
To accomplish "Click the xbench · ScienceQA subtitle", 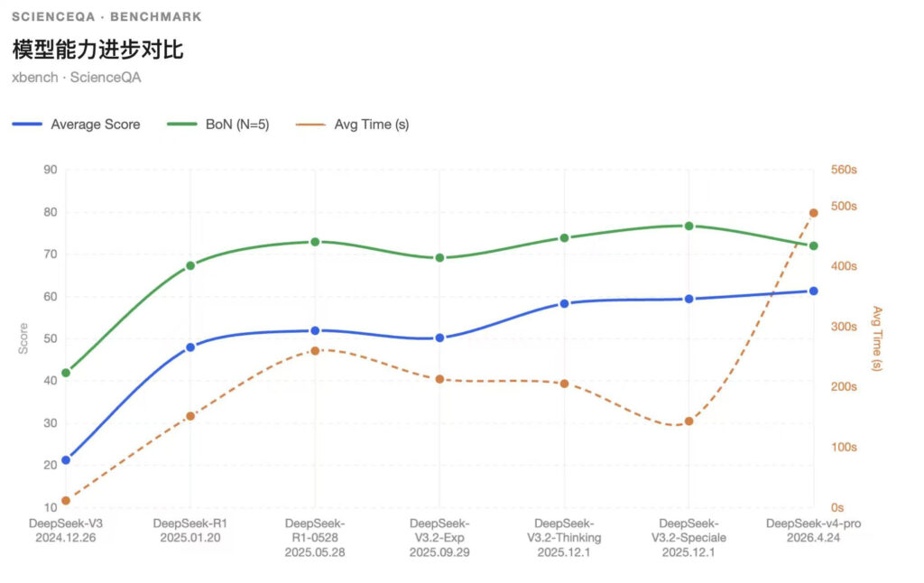I will (x=77, y=78).
